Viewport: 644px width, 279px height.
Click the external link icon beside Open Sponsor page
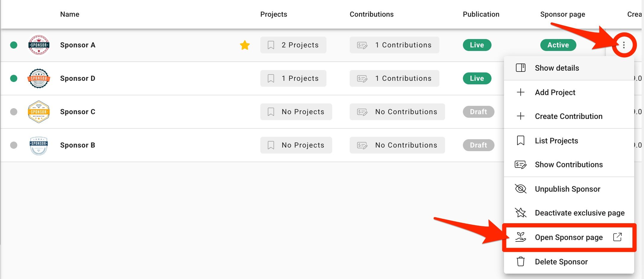click(x=617, y=237)
